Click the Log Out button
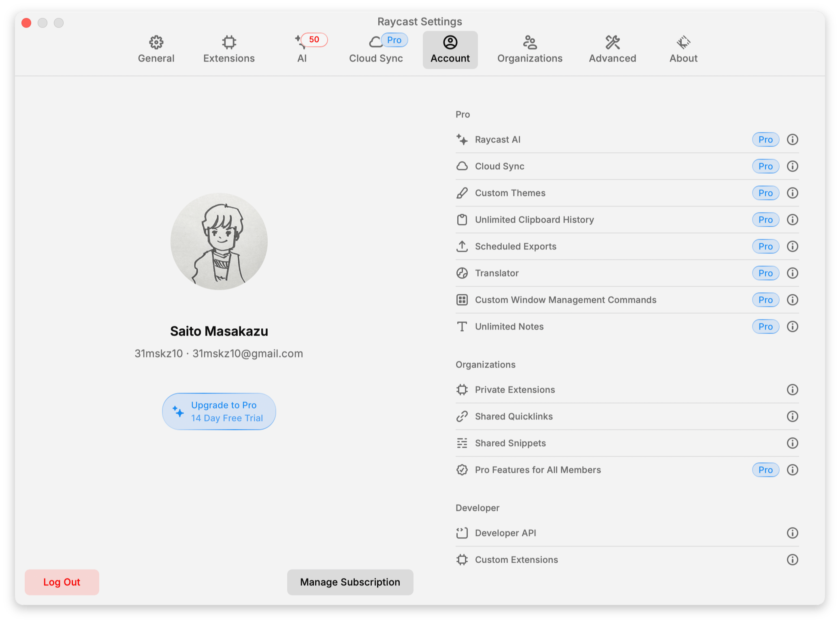The width and height of the screenshot is (840, 623). coord(62,582)
